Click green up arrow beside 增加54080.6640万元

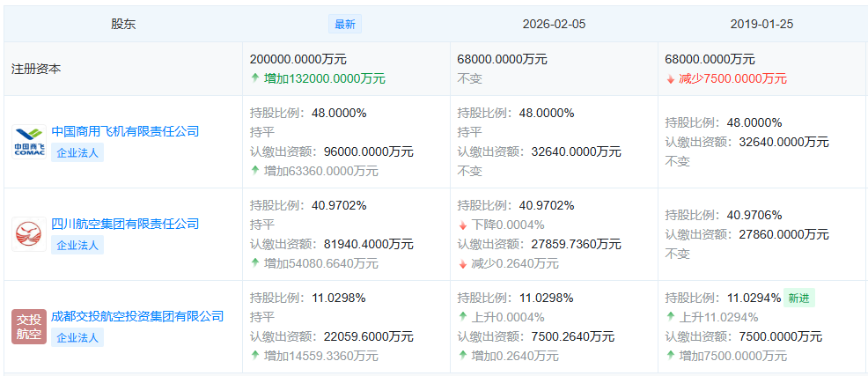255,263
